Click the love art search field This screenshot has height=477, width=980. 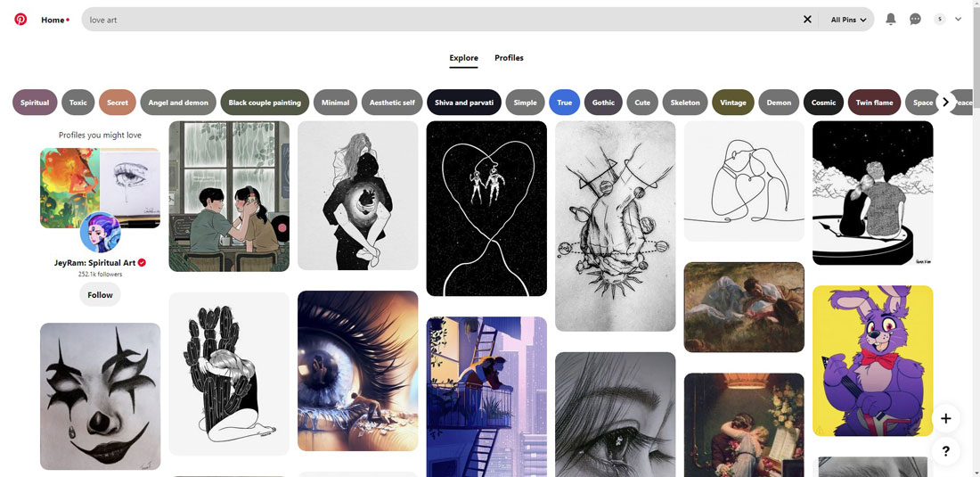(x=437, y=20)
